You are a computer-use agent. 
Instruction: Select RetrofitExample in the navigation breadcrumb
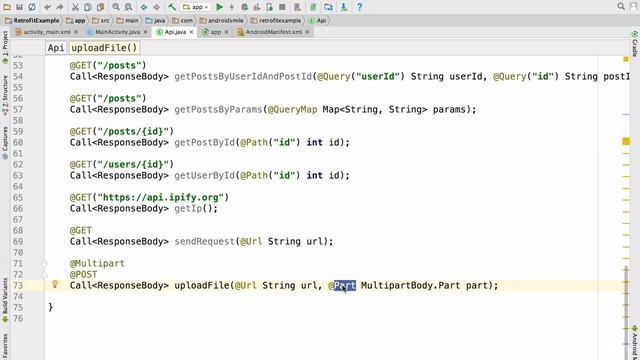click(32, 20)
